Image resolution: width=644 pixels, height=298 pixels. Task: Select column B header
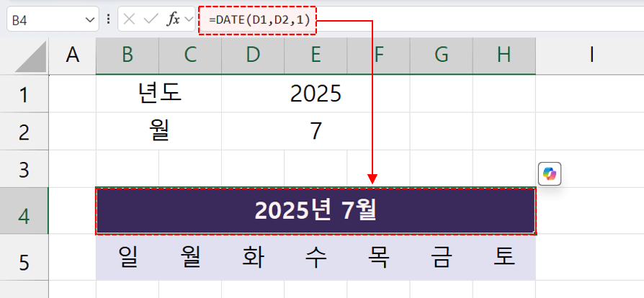click(128, 56)
